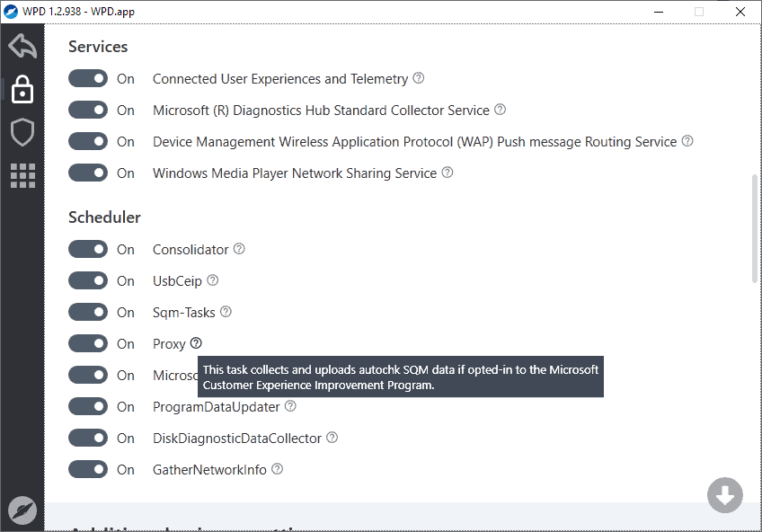Viewport: 762px width, 532px height.
Task: Click the WPD compass logo at sidebar bottom
Action: pyautogui.click(x=22, y=510)
